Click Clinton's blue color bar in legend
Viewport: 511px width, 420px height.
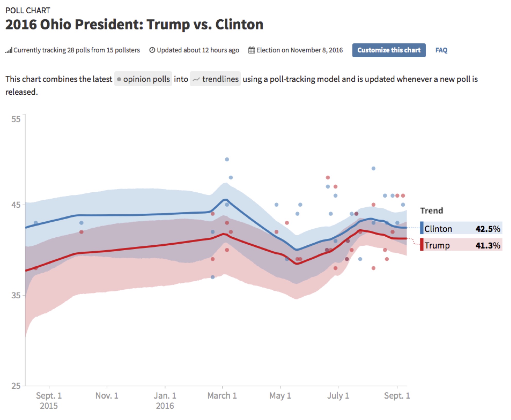(421, 228)
